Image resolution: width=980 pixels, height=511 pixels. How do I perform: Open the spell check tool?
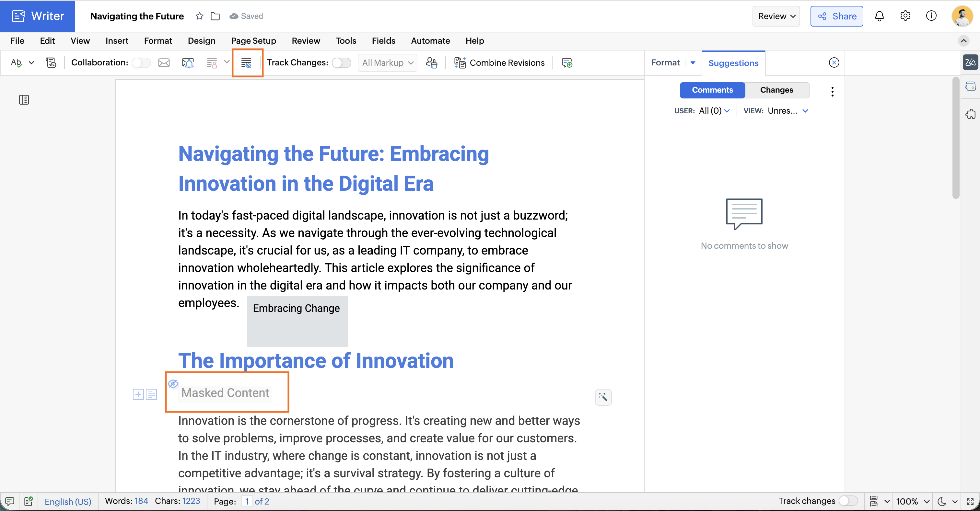pos(17,62)
